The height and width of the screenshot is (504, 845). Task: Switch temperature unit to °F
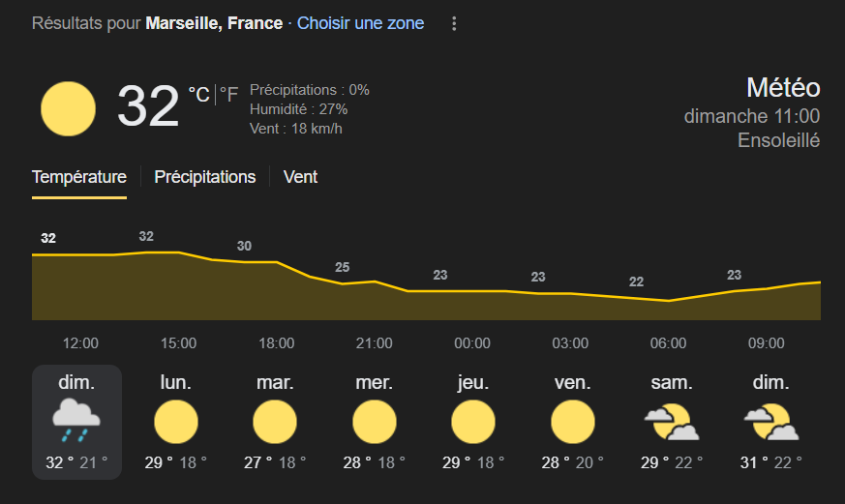coord(228,95)
